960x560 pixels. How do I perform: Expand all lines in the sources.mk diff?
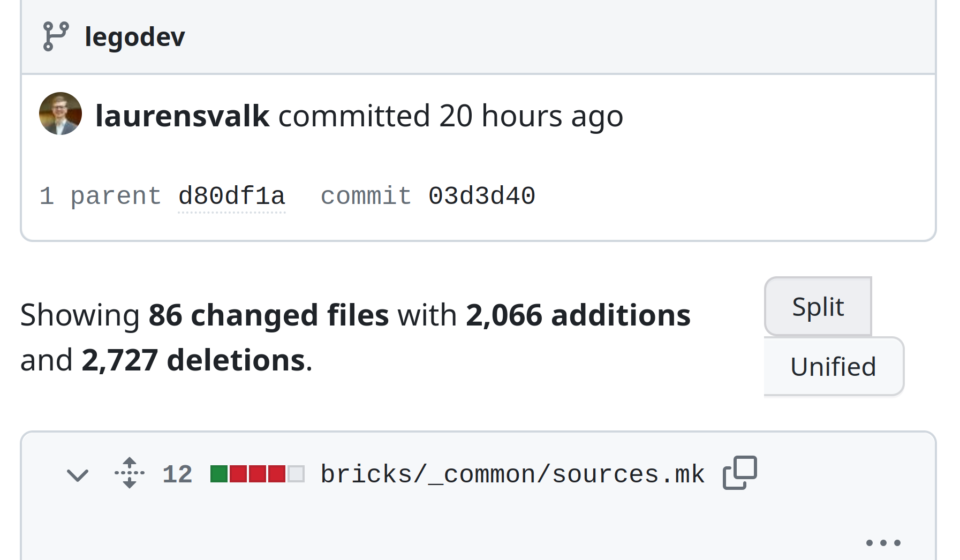coord(130,473)
